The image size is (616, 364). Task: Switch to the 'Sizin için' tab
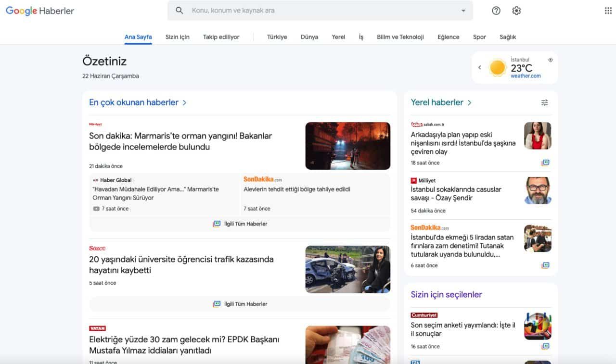(x=177, y=37)
